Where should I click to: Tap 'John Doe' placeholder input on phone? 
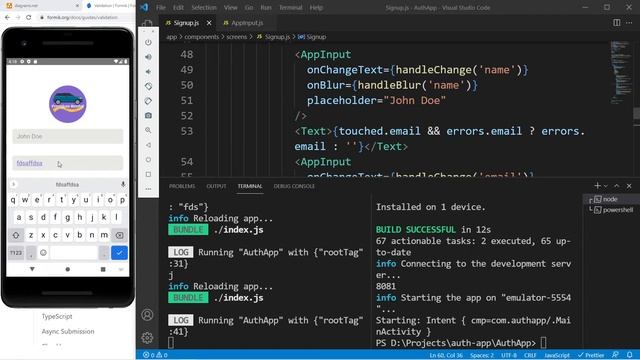click(x=68, y=136)
